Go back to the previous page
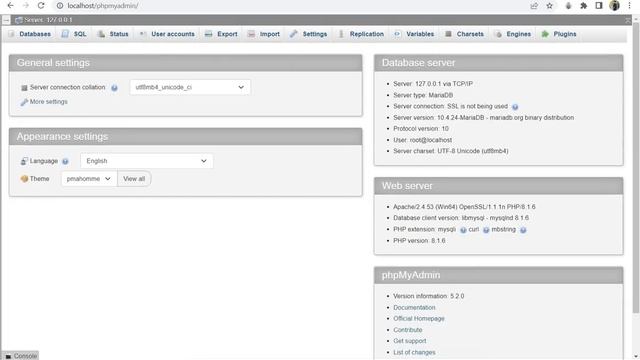640x360 pixels. pos(11,5)
